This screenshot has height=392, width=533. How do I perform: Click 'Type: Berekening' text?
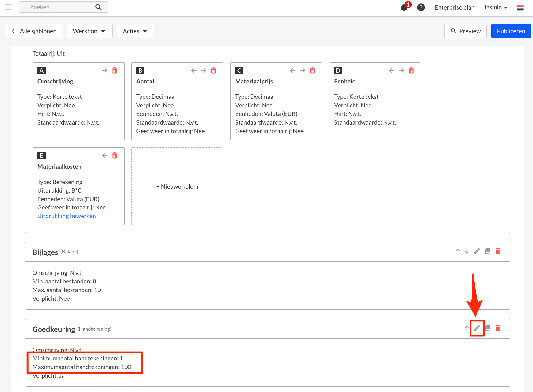coord(60,182)
